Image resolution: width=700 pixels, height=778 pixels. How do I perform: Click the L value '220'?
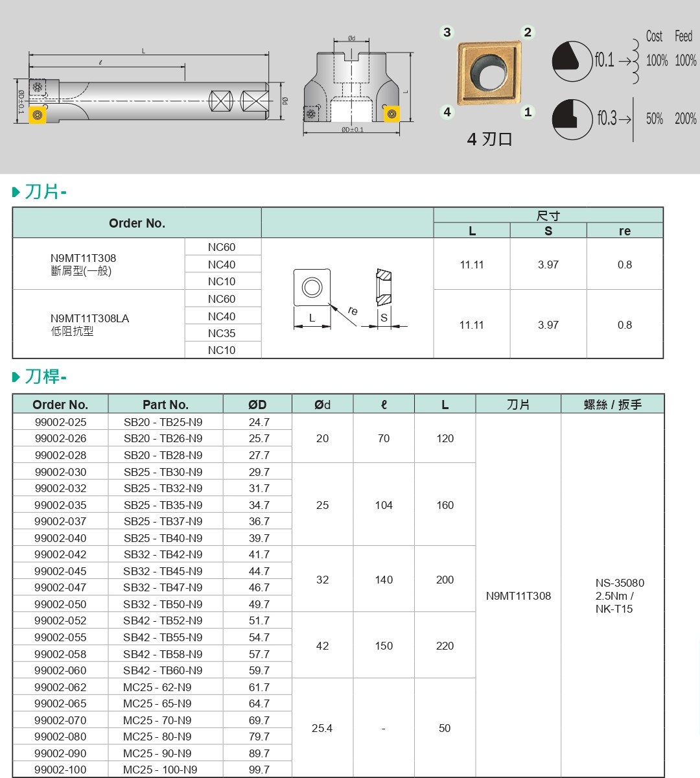(x=445, y=646)
